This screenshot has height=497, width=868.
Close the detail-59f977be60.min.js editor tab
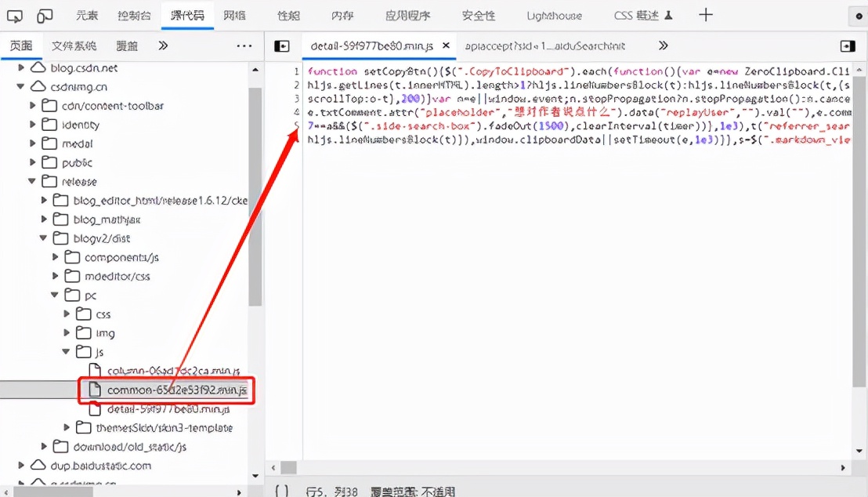[446, 45]
